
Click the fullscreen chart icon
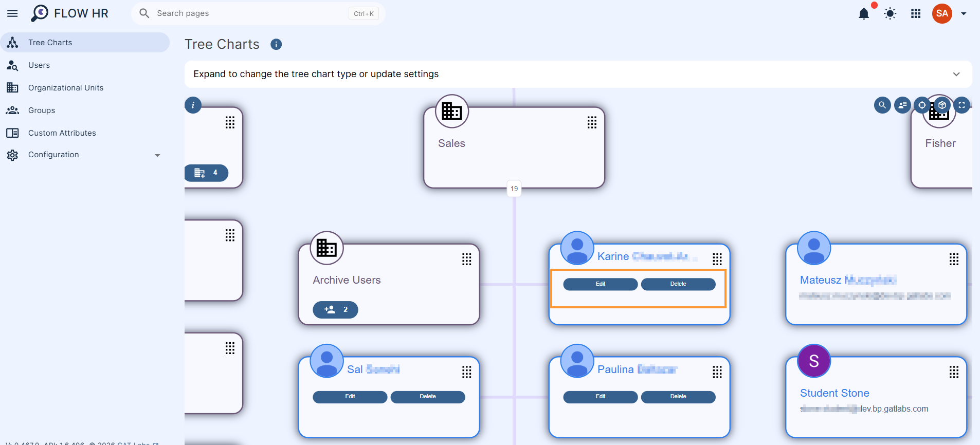pyautogui.click(x=961, y=105)
